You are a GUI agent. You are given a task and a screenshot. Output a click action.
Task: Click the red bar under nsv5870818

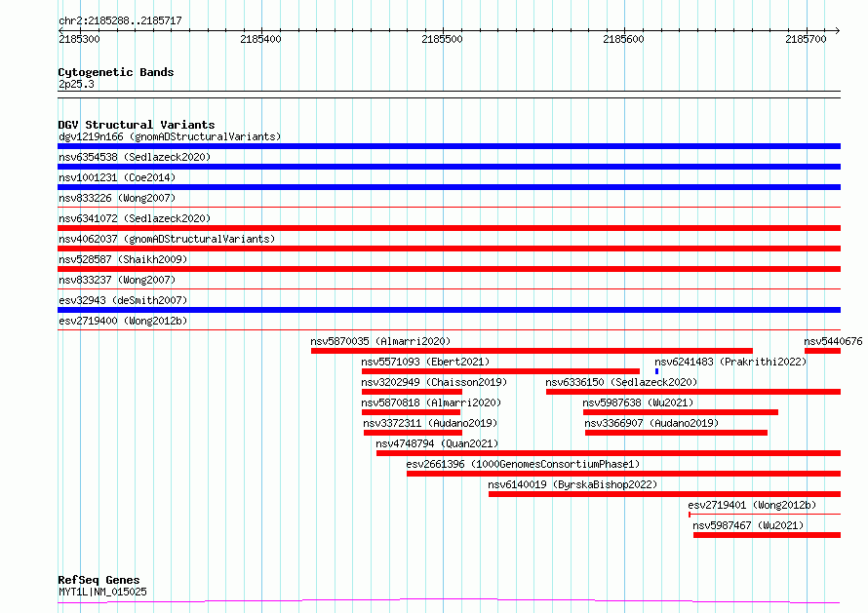coord(411,412)
